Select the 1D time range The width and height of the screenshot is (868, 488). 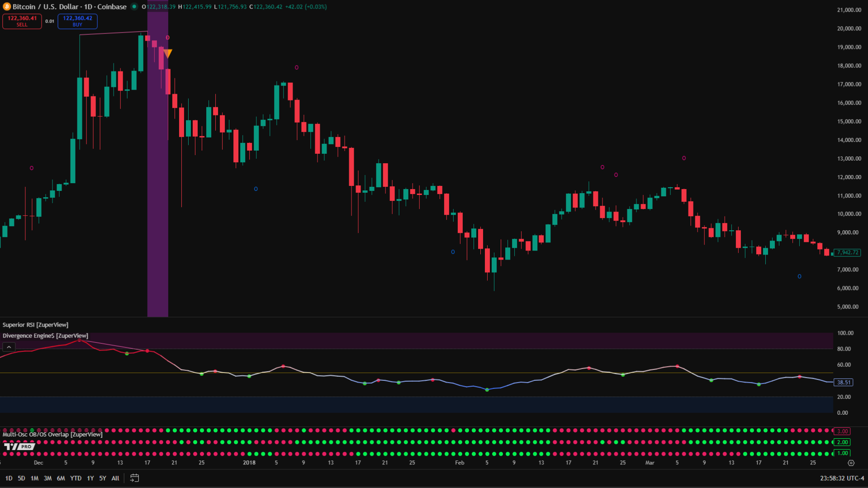point(9,478)
